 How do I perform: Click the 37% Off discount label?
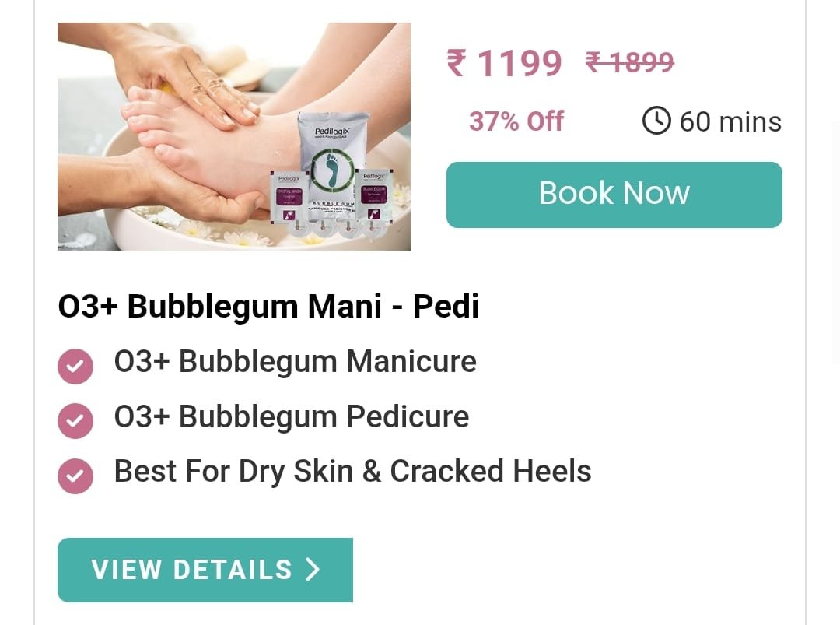tap(516, 121)
